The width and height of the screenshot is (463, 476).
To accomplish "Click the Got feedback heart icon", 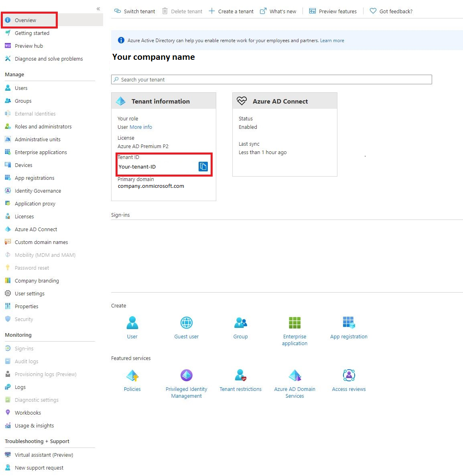I will point(373,11).
